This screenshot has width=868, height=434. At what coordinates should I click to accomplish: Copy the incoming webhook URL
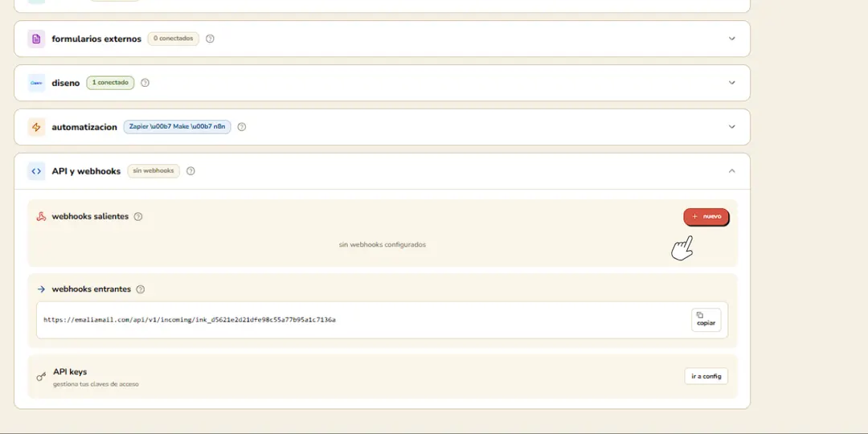tap(706, 319)
